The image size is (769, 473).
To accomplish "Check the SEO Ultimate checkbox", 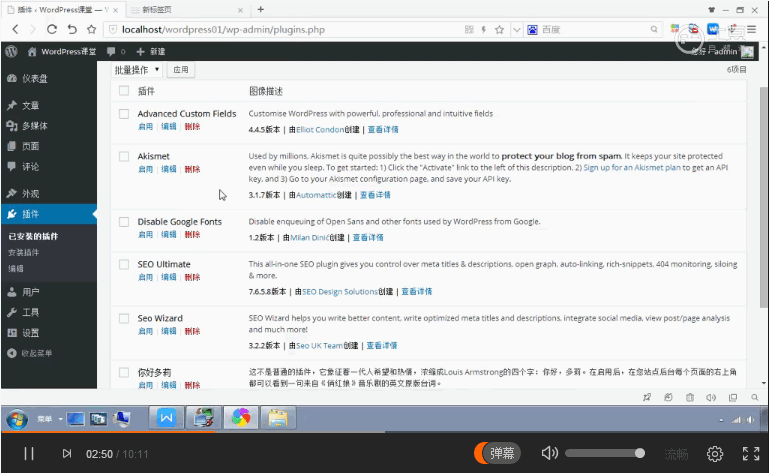I will click(x=124, y=264).
